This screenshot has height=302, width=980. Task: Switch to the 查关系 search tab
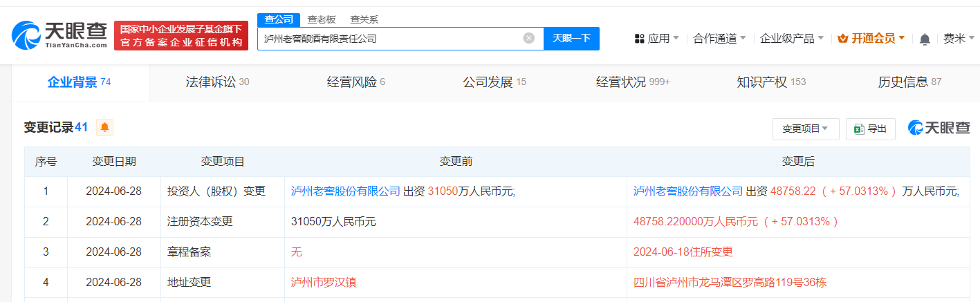364,19
